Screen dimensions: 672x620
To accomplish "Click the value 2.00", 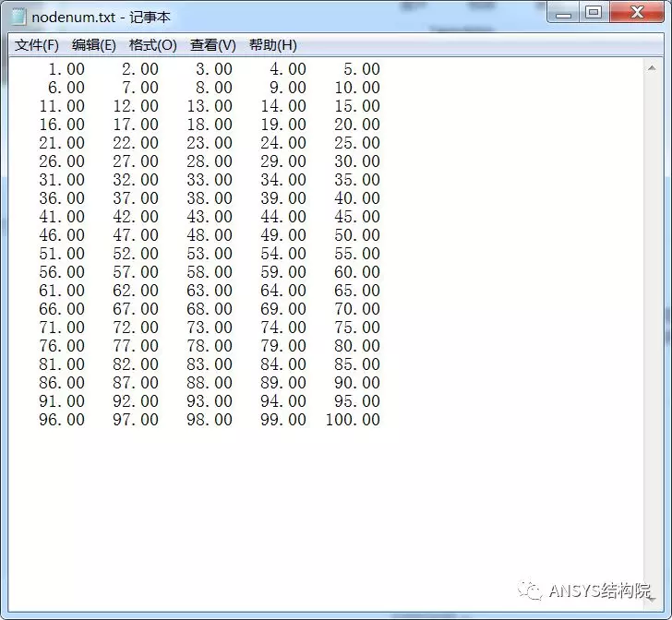I will click(x=140, y=69).
